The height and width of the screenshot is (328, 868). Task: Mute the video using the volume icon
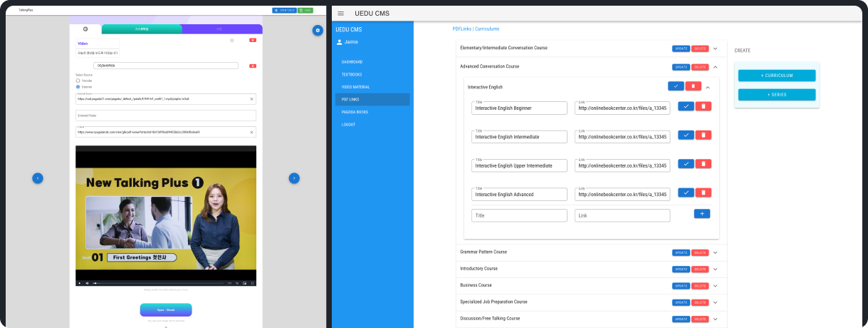pyautogui.click(x=87, y=283)
